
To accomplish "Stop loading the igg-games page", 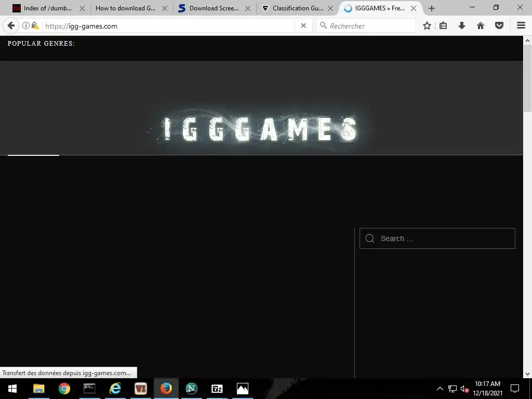I will click(303, 26).
